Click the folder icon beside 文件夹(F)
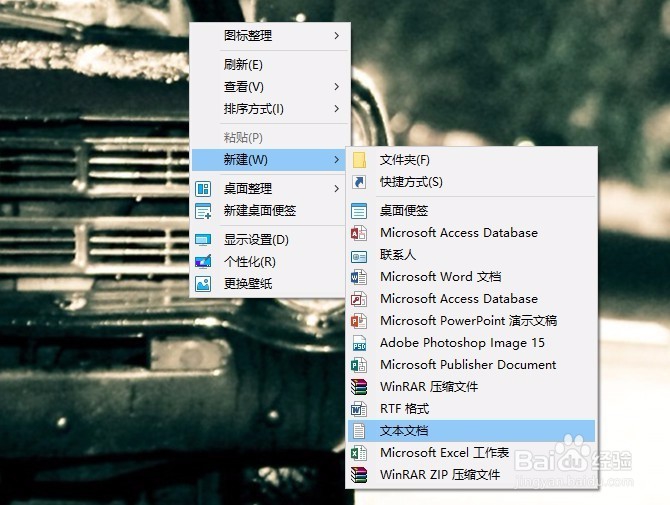The image size is (670, 505). [359, 160]
